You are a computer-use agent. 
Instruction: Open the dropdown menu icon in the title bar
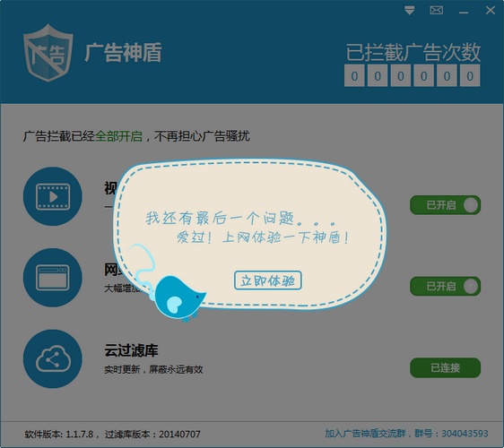click(409, 11)
